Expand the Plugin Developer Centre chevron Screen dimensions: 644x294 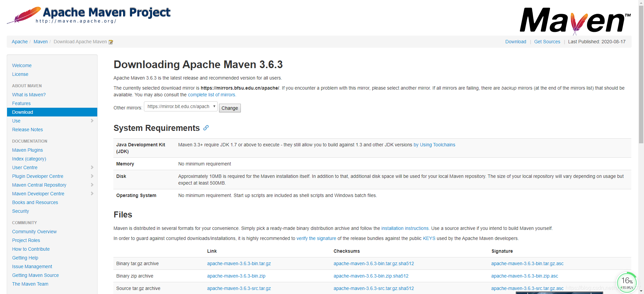point(92,176)
